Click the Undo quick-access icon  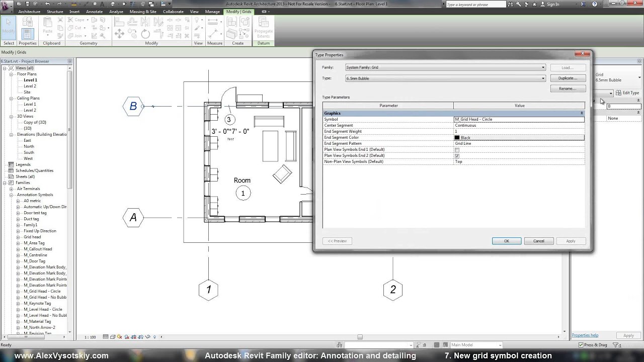click(48, 4)
